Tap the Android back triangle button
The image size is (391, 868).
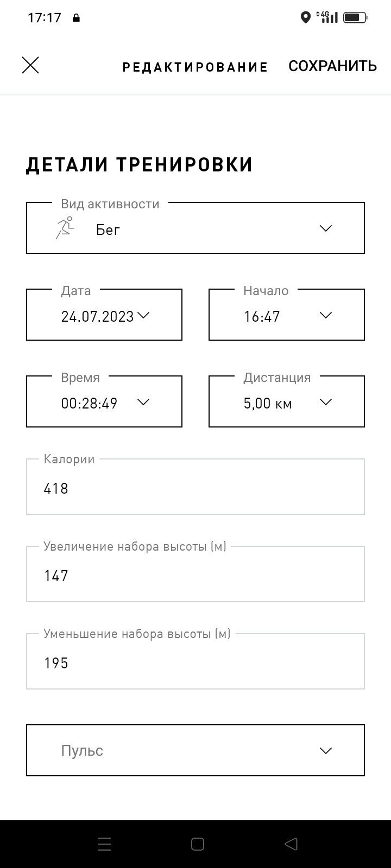[x=291, y=844]
